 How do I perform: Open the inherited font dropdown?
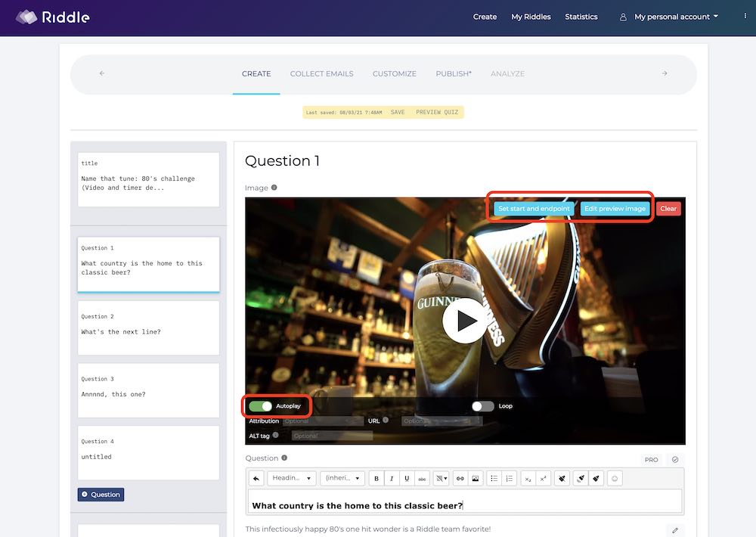342,479
